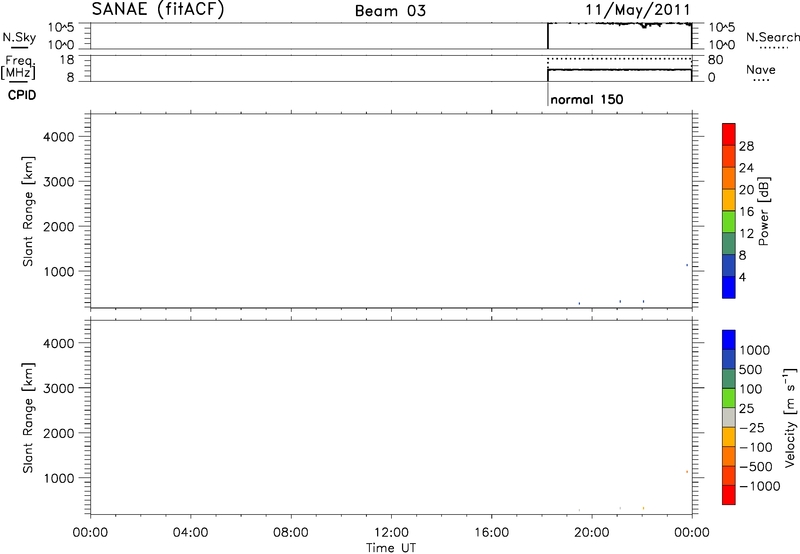Click the "normal 150" CPID annotation

coord(587,99)
